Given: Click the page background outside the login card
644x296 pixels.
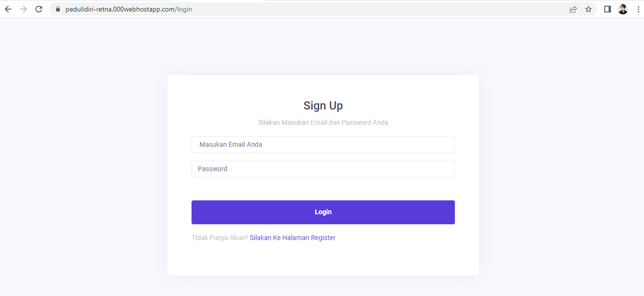Looking at the screenshot, I should pos(81,167).
